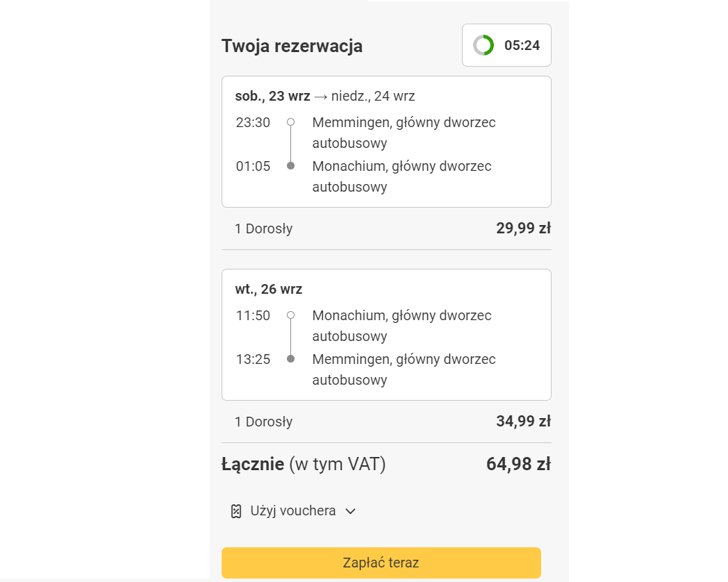Open the Użyj vouchera section
Image resolution: width=728 pixels, height=582 pixels.
[293, 511]
